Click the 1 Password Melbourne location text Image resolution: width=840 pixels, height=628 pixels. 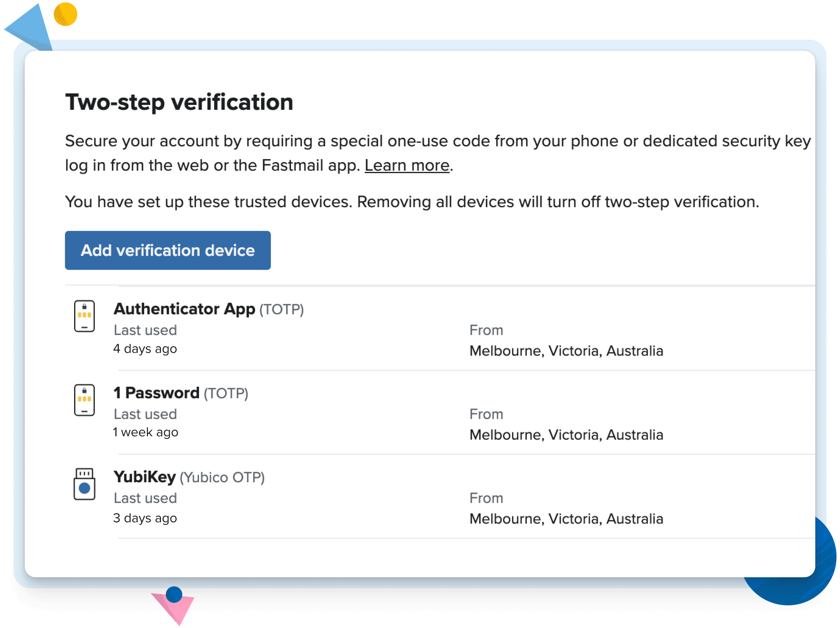tap(566, 435)
